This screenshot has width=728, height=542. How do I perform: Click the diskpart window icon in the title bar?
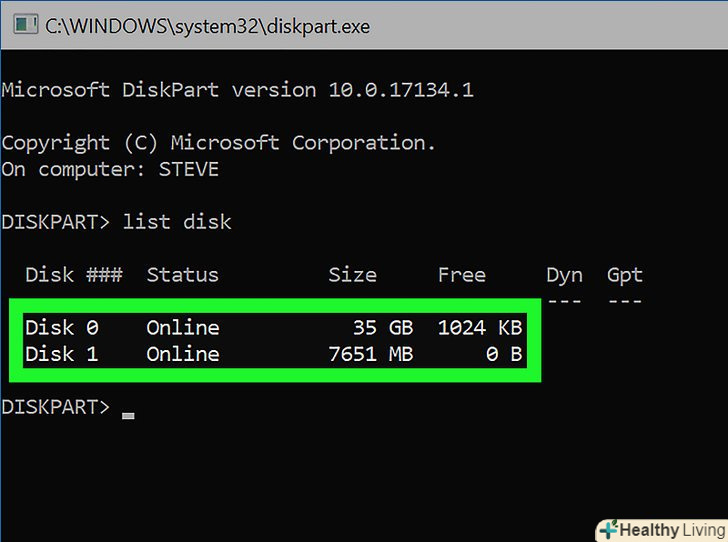[25, 24]
